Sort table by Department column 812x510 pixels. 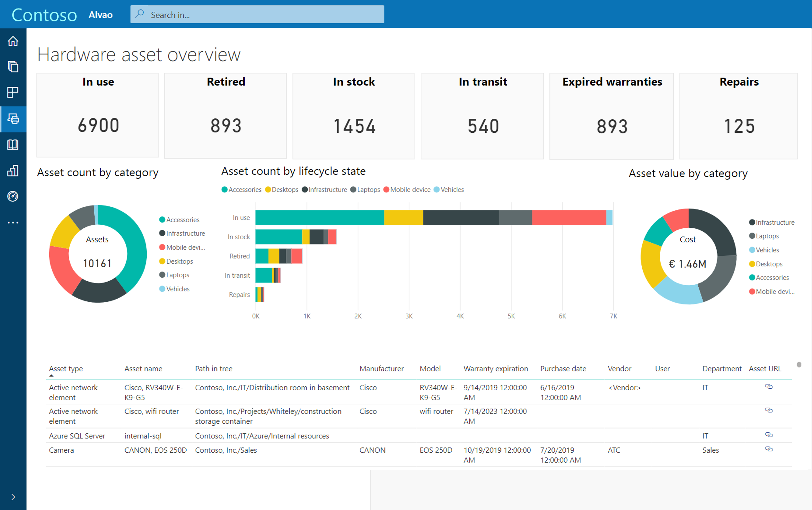coord(722,369)
